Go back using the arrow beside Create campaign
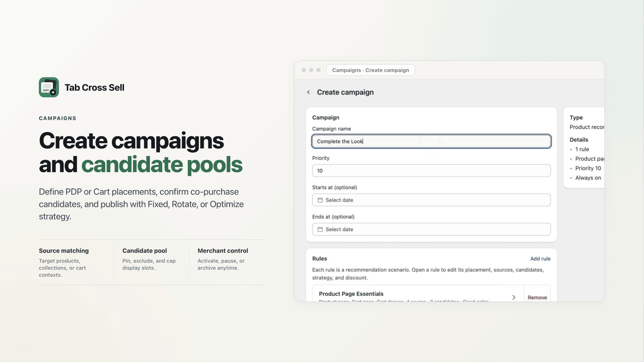The height and width of the screenshot is (362, 644). [308, 92]
